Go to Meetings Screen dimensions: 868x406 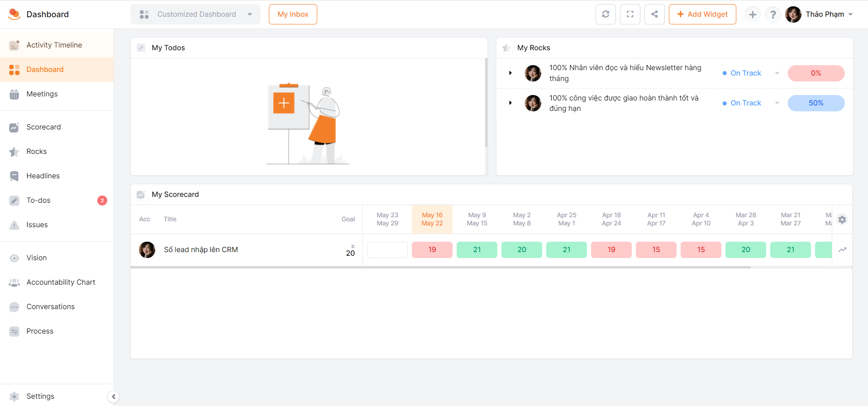(57, 94)
